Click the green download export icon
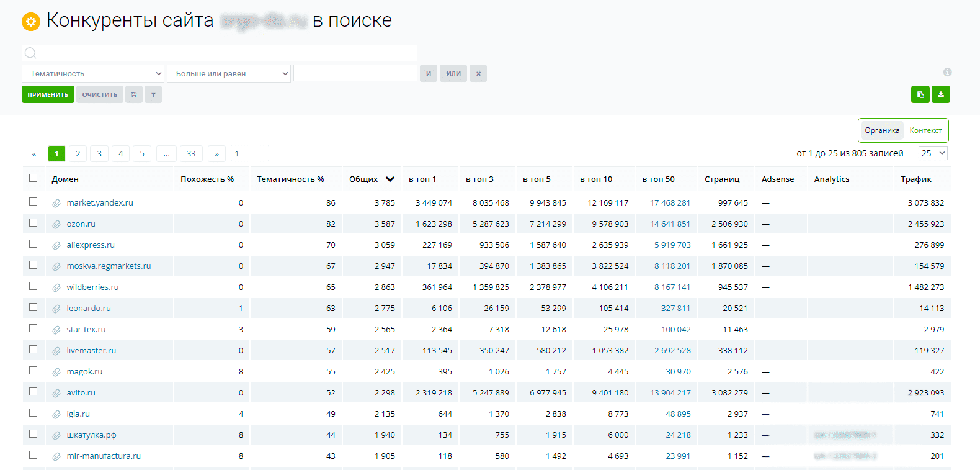980x470 pixels. tap(941, 94)
